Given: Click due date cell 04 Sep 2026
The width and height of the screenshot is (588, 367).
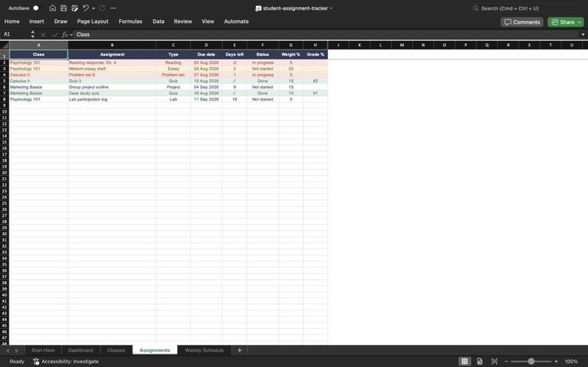Looking at the screenshot, I should [207, 87].
